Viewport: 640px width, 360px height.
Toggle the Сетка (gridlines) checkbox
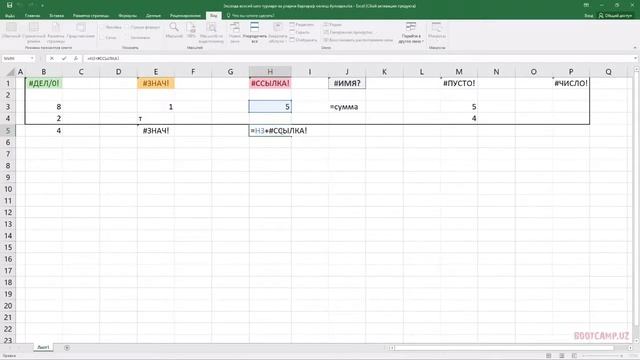[x=108, y=38]
